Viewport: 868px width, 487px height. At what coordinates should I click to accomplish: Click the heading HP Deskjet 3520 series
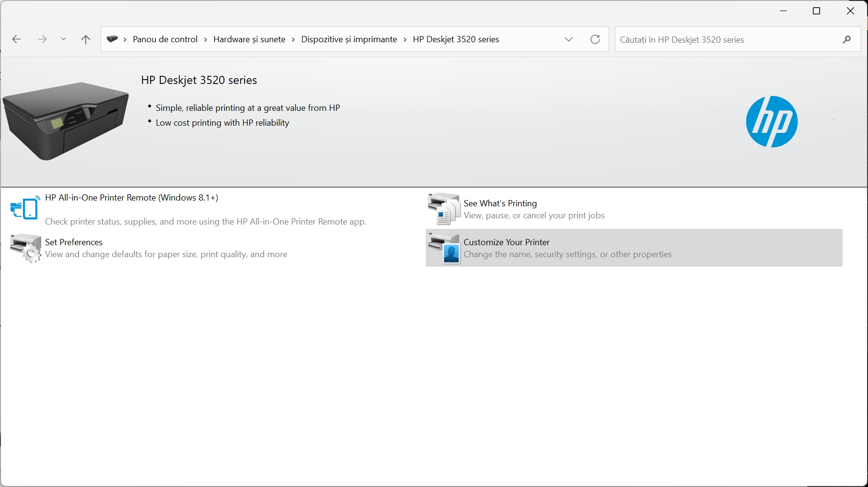coord(199,80)
